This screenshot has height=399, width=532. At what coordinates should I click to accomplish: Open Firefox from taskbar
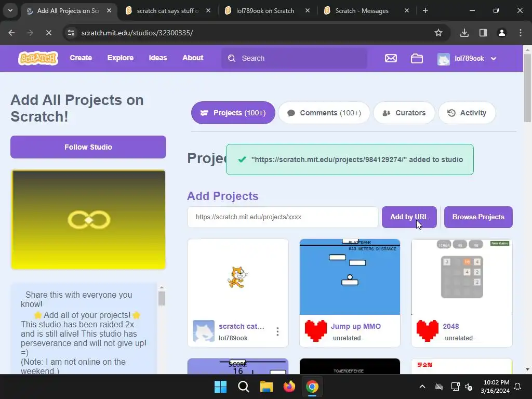[x=289, y=387]
